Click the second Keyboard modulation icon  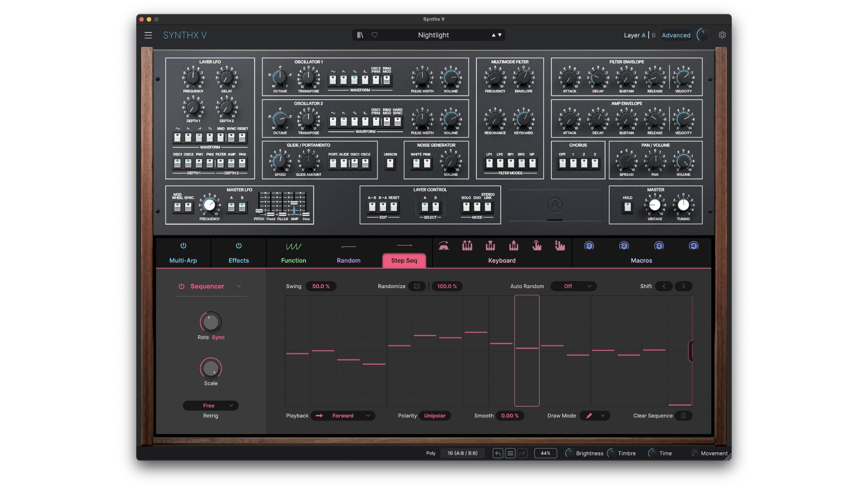(x=467, y=246)
